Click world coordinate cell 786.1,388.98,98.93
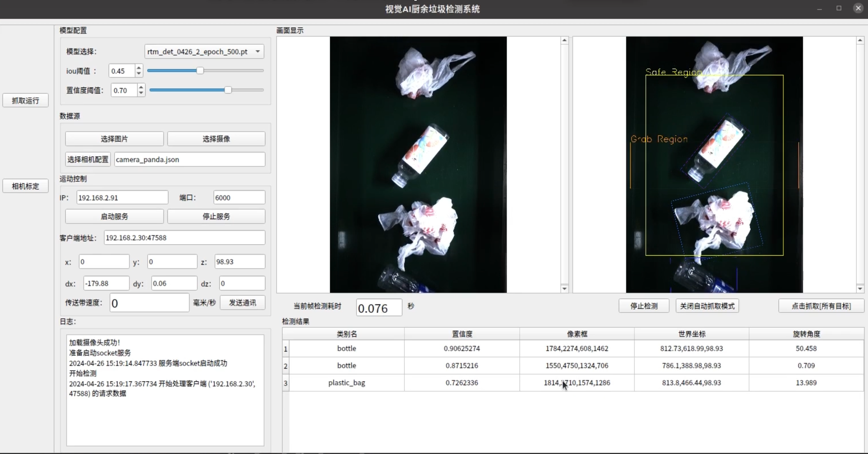 [x=692, y=366]
